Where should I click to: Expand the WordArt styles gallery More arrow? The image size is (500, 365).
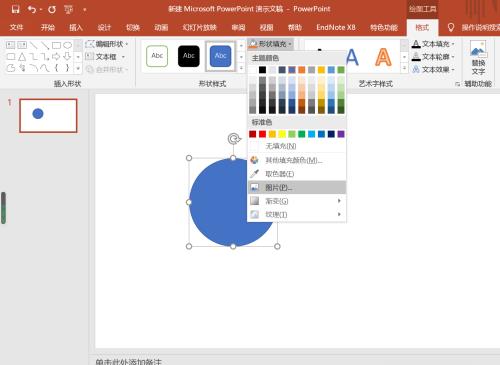coord(404,68)
